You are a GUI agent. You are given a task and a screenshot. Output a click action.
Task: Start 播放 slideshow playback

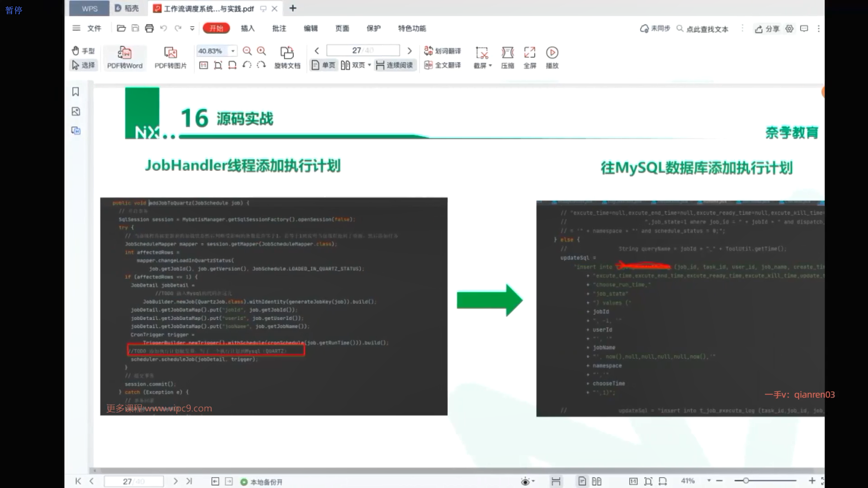(552, 53)
